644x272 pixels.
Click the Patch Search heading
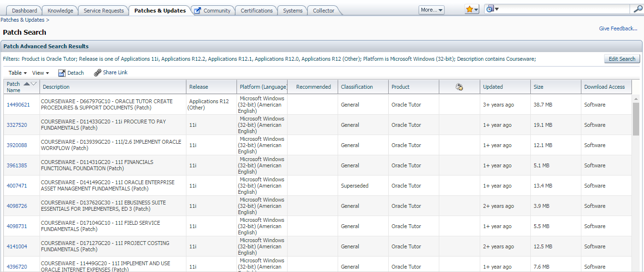click(x=25, y=32)
